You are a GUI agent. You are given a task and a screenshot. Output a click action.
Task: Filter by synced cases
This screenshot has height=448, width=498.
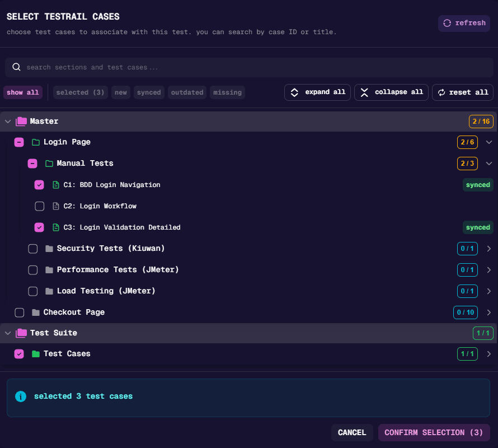(149, 92)
